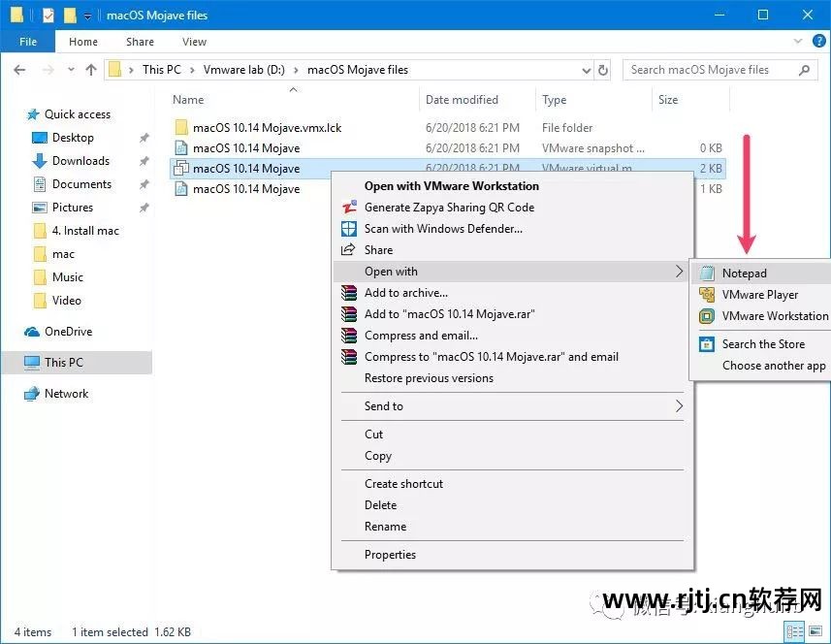
Task: Expand the Open with submenu
Action: pyautogui.click(x=513, y=272)
